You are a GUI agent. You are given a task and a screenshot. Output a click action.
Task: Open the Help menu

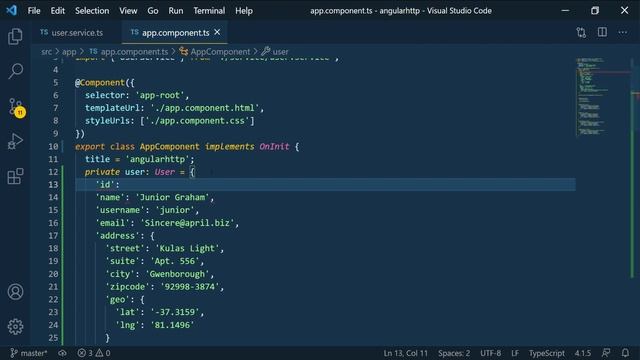tap(244, 11)
